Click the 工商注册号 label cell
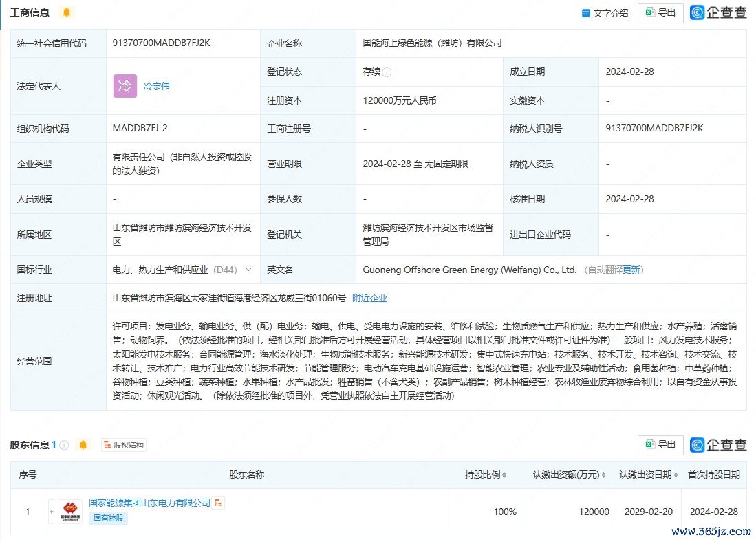756x542 pixels. click(308, 129)
